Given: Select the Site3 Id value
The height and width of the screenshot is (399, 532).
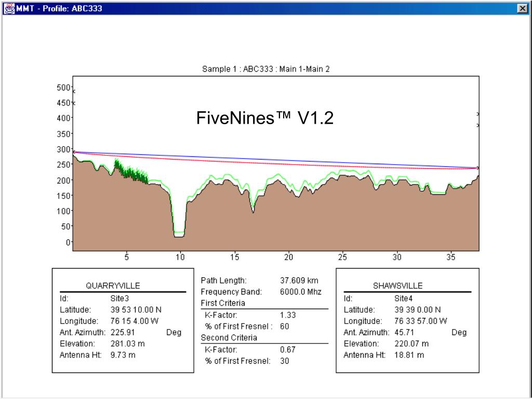Looking at the screenshot, I should click(x=119, y=298).
